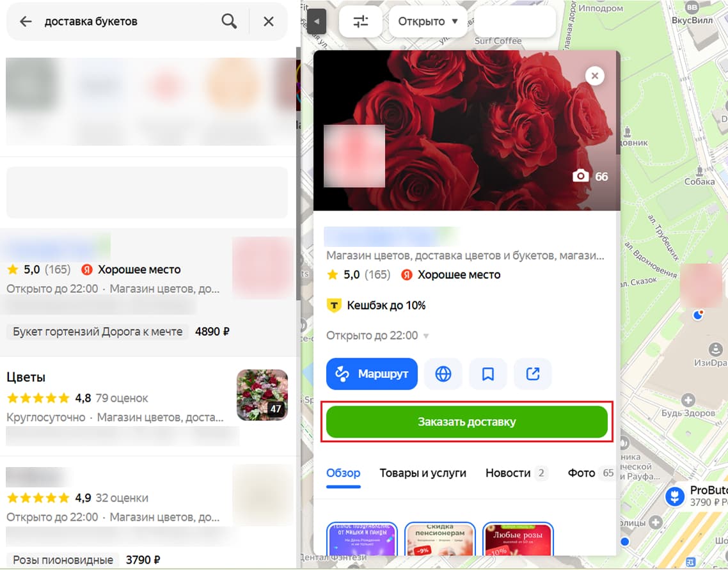Click the back arrow in search bar
This screenshot has width=728, height=570.
coord(26,21)
